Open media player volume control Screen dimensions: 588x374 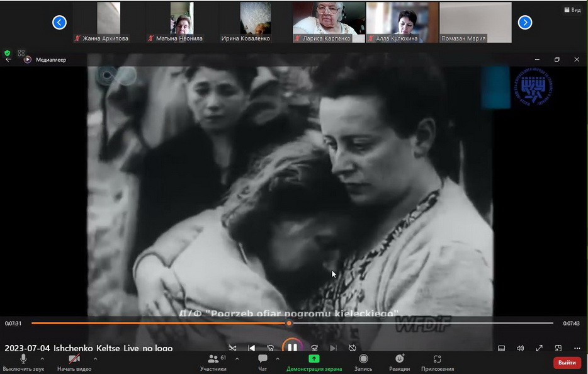[520, 348]
